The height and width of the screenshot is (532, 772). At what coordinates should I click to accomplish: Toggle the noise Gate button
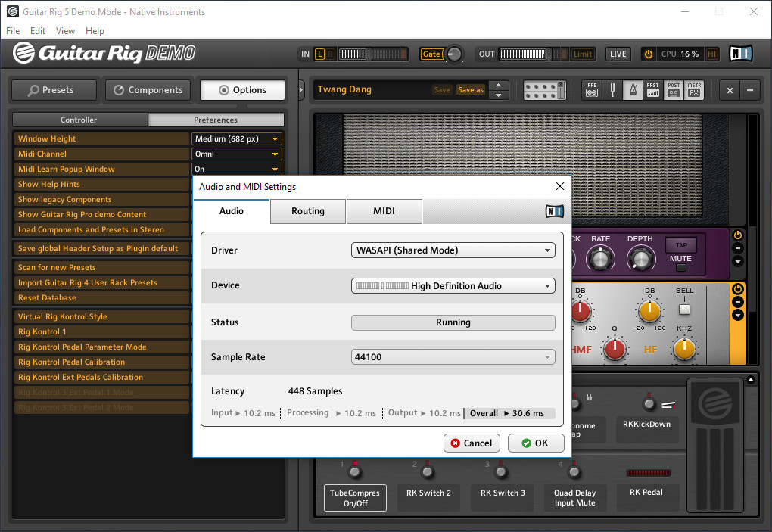[x=431, y=54]
